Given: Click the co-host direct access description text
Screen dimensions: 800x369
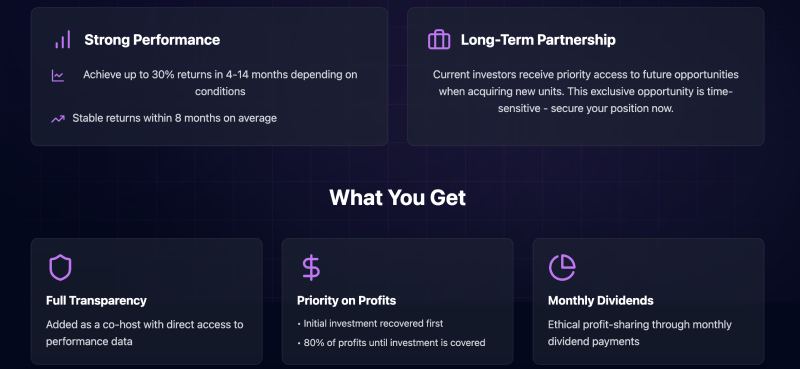Looking at the screenshot, I should click(x=144, y=333).
